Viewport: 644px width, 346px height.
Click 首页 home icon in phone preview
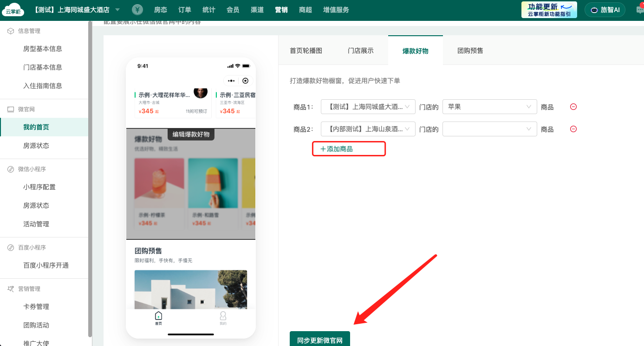(x=158, y=318)
